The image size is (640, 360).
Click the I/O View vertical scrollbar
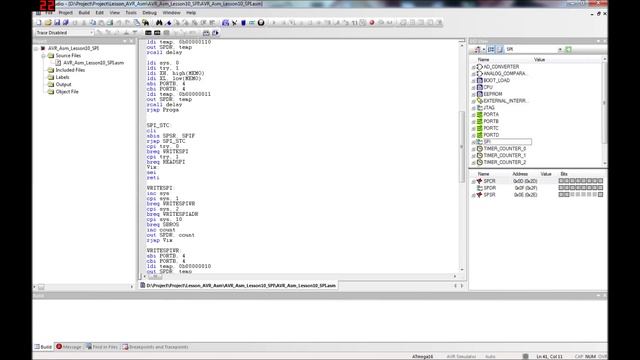coord(604,102)
